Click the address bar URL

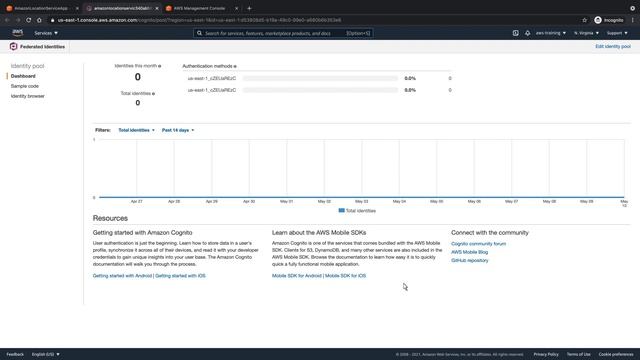199,20
